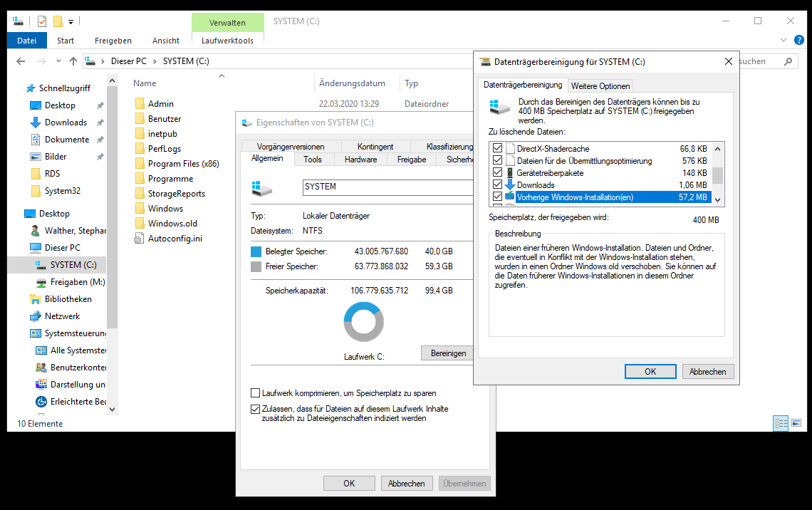Uncheck Gerätetreiberpakete checkbox

(498, 172)
